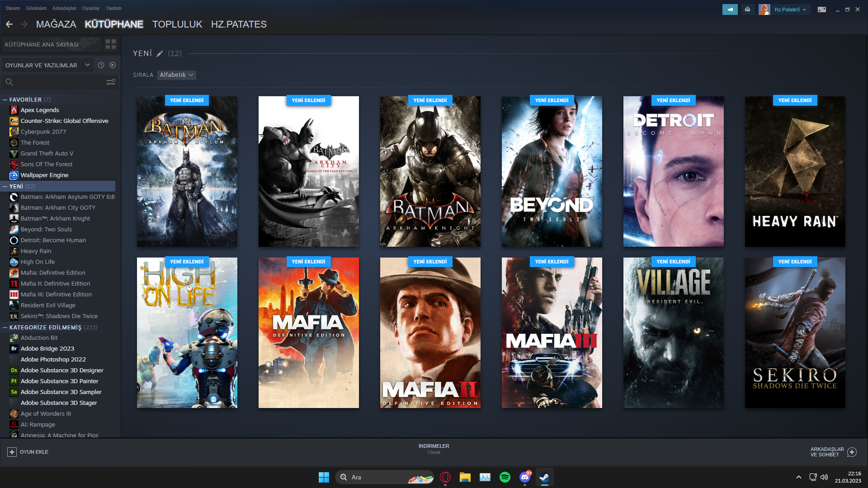
Task: Open Opera browser from taskbar
Action: pos(445,477)
